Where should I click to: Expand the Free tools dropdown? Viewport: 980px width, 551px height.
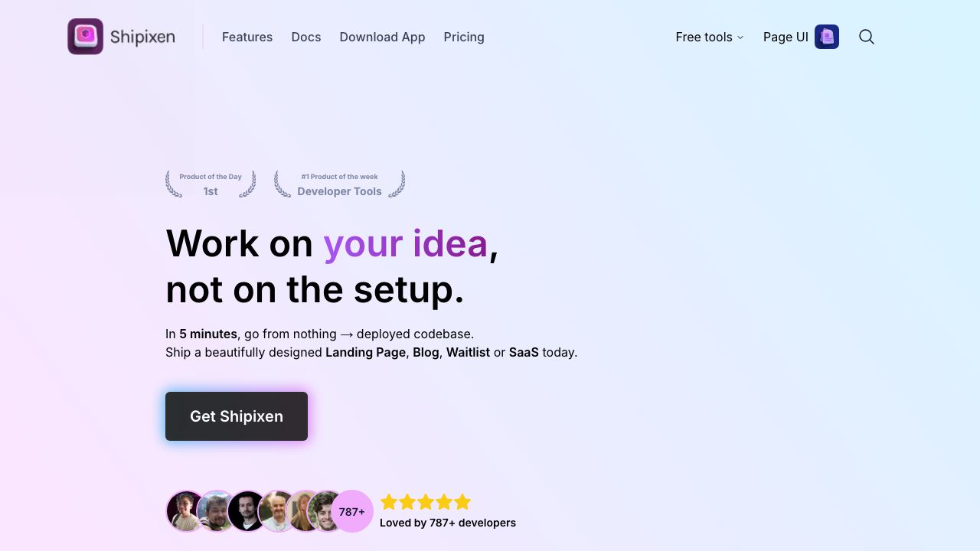[x=710, y=37]
